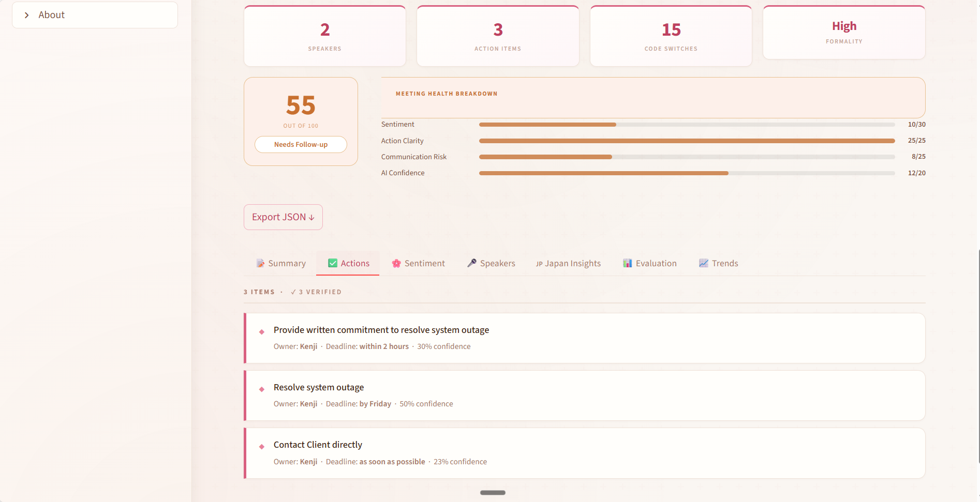
Task: Click 'Provide written commitment to resolve system outage'
Action: (x=381, y=330)
